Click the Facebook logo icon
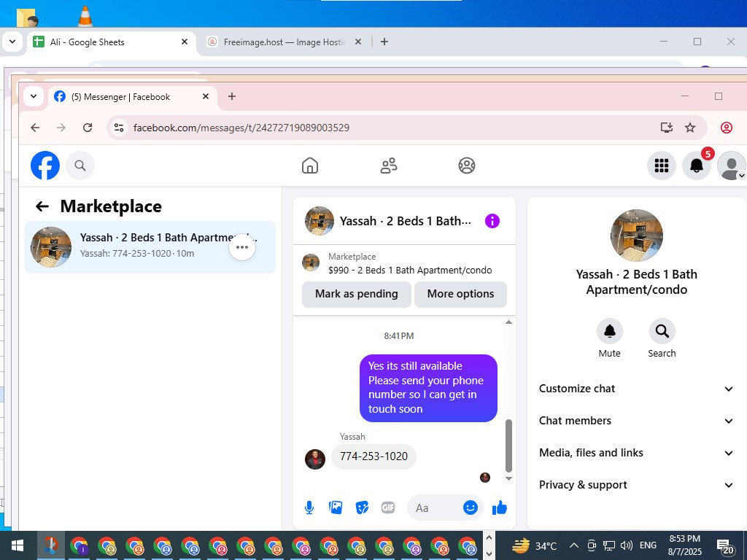The height and width of the screenshot is (560, 747). 45,166
